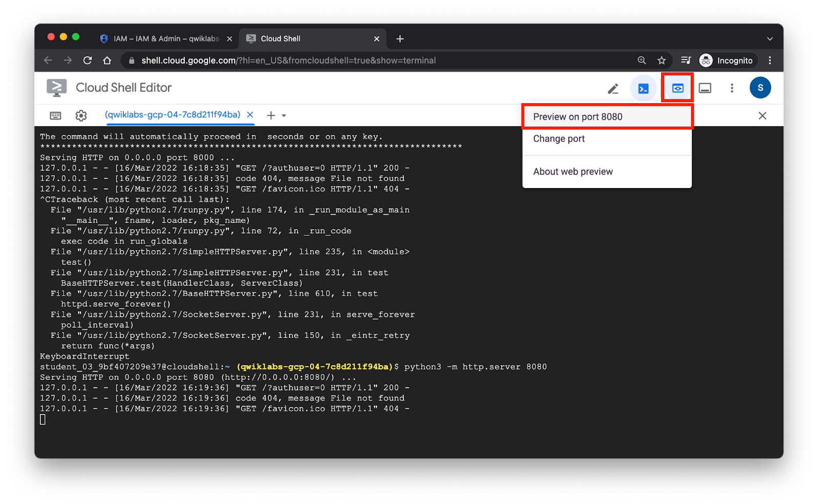818x504 pixels.
Task: Bookmark this page with the star icon
Action: tap(662, 61)
